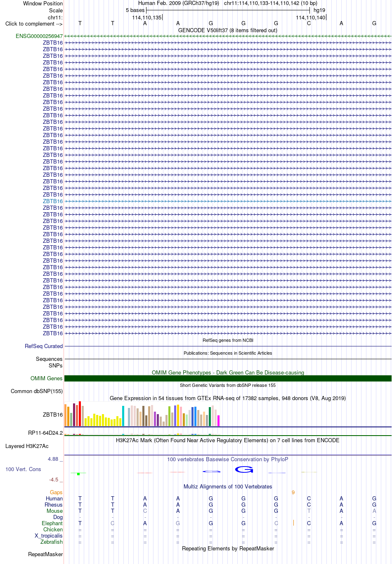This screenshot has width=392, height=564.
Task: Click the RepeatMasker track label
Action: 45,555
